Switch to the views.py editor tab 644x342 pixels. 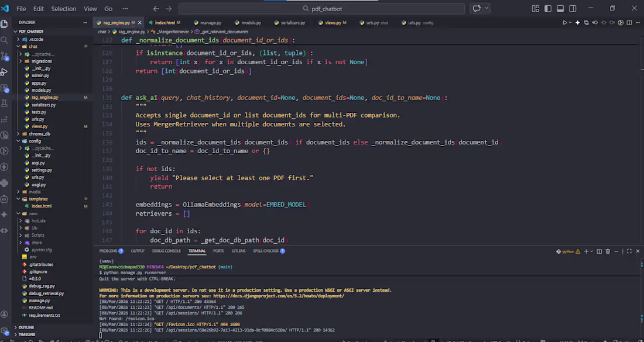coord(333,23)
